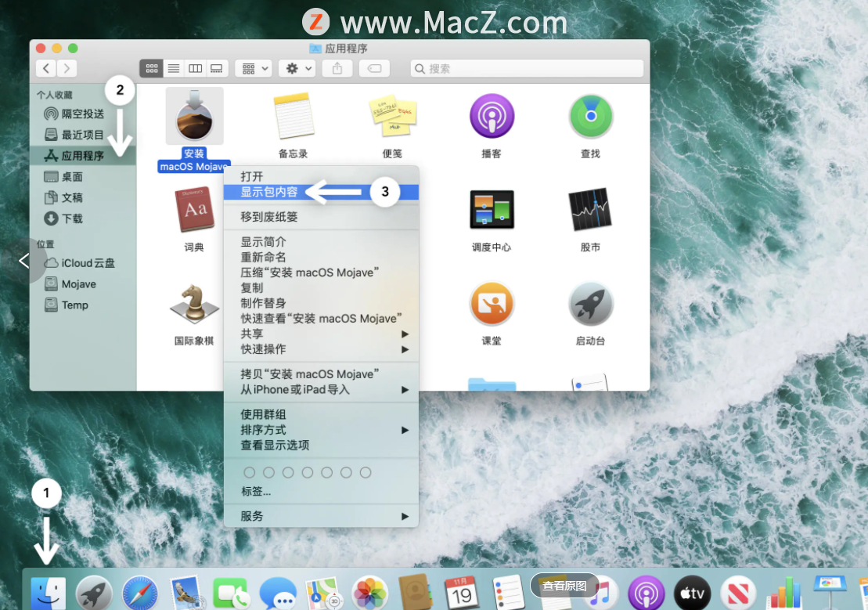Launch Launchpad rocket icon in the Dock

click(x=94, y=594)
